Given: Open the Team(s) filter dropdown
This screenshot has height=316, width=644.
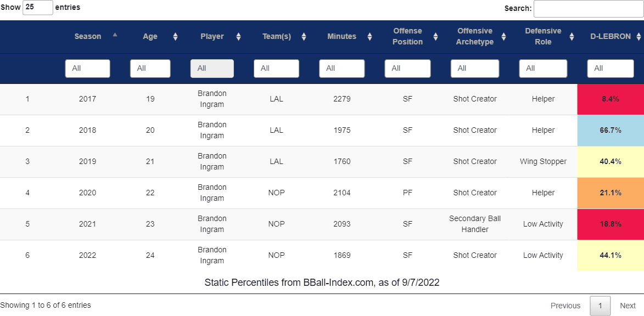Looking at the screenshot, I should [x=276, y=69].
